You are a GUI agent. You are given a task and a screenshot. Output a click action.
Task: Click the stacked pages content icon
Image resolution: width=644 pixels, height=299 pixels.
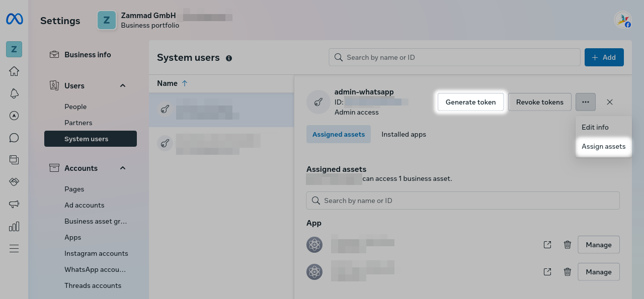click(x=14, y=160)
